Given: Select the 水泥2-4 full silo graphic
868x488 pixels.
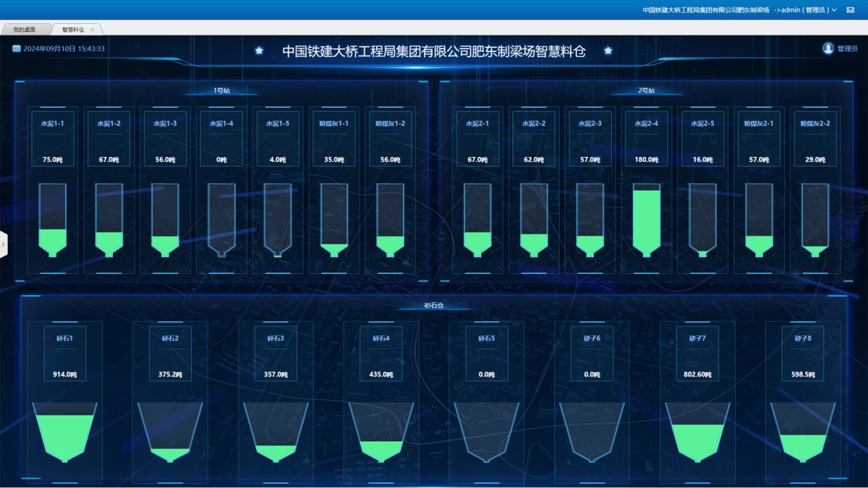Looking at the screenshot, I should pyautogui.click(x=647, y=219).
